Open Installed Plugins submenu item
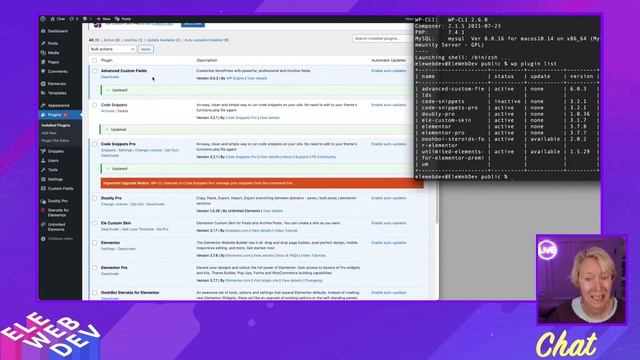The width and height of the screenshot is (640, 360). [x=56, y=125]
